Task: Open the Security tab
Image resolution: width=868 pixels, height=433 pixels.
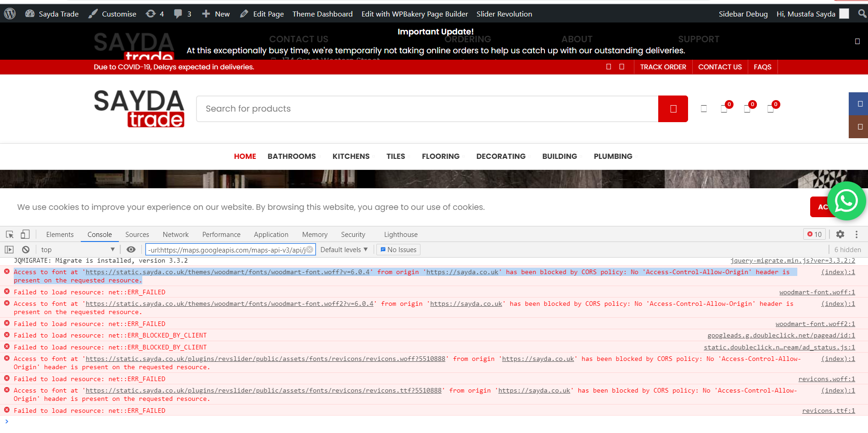Action: pyautogui.click(x=353, y=235)
